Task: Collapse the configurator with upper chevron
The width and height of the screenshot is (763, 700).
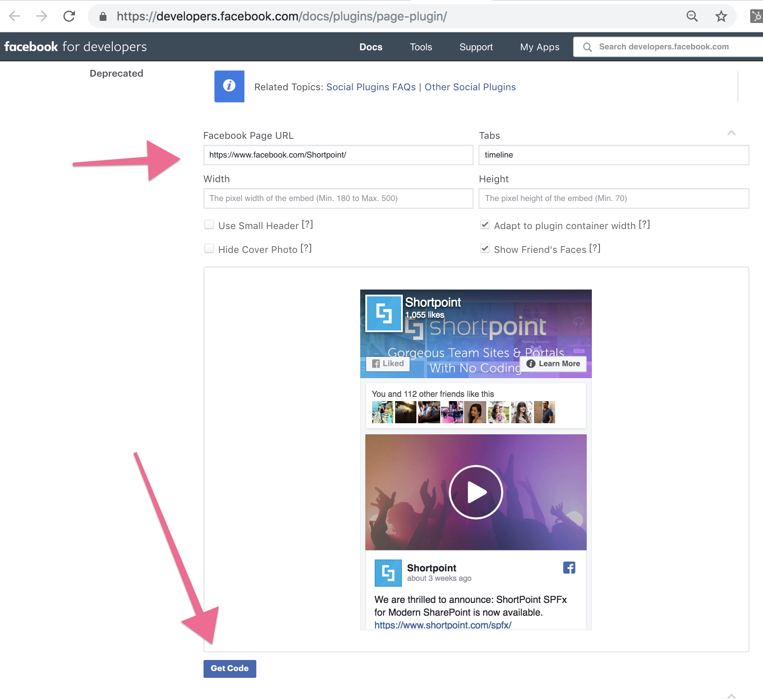Action: pos(731,133)
